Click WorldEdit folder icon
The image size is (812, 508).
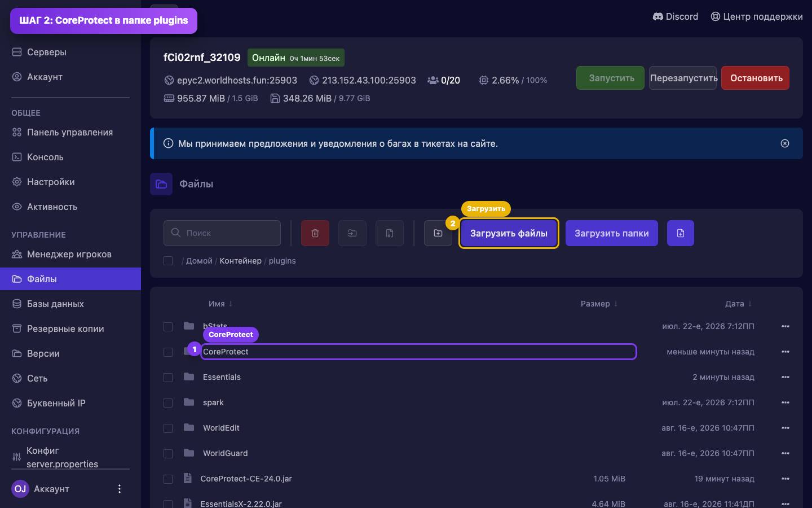pos(189,427)
